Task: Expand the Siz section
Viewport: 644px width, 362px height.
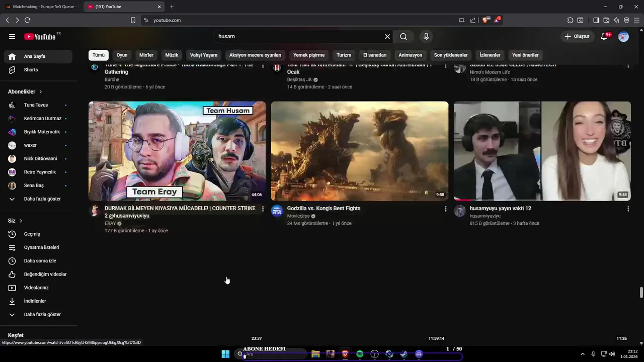Action: (15, 221)
